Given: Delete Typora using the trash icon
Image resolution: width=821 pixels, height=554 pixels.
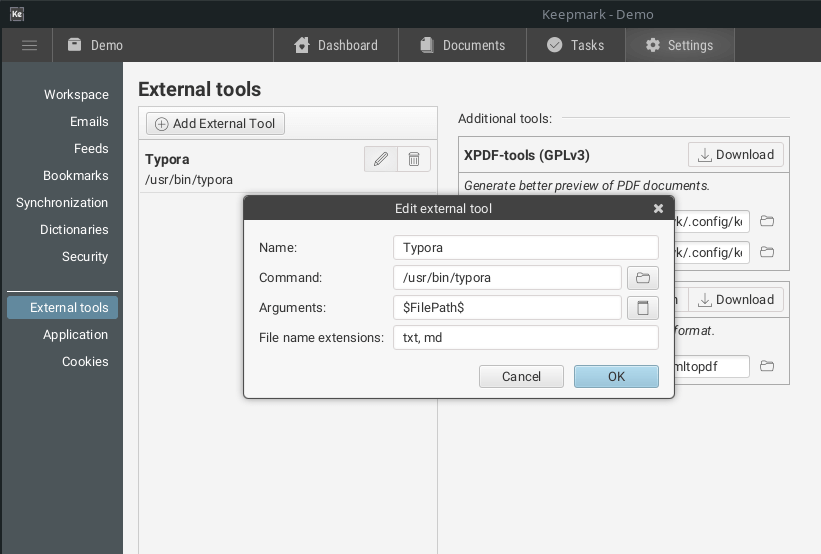Looking at the screenshot, I should [414, 159].
